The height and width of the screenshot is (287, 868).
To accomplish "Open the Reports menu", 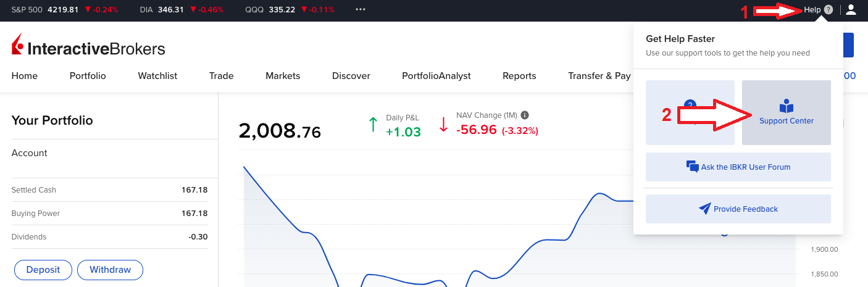I will pos(519,76).
